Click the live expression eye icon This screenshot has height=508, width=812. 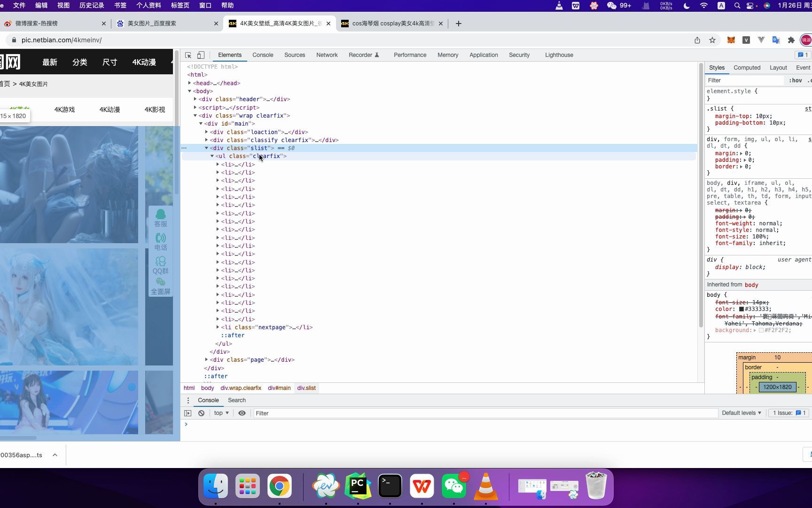[x=242, y=413]
